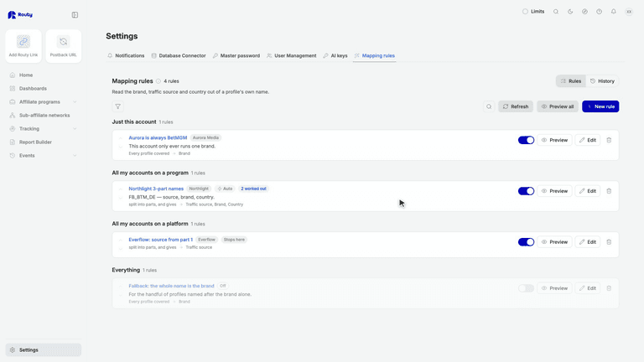This screenshot has width=644, height=362.
Task: Disable the Everflow source from part 1 rule
Action: pos(526,241)
